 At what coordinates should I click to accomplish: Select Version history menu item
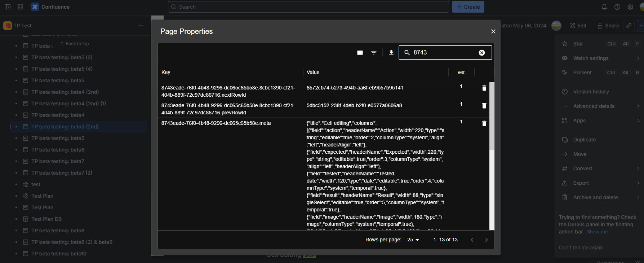[591, 92]
